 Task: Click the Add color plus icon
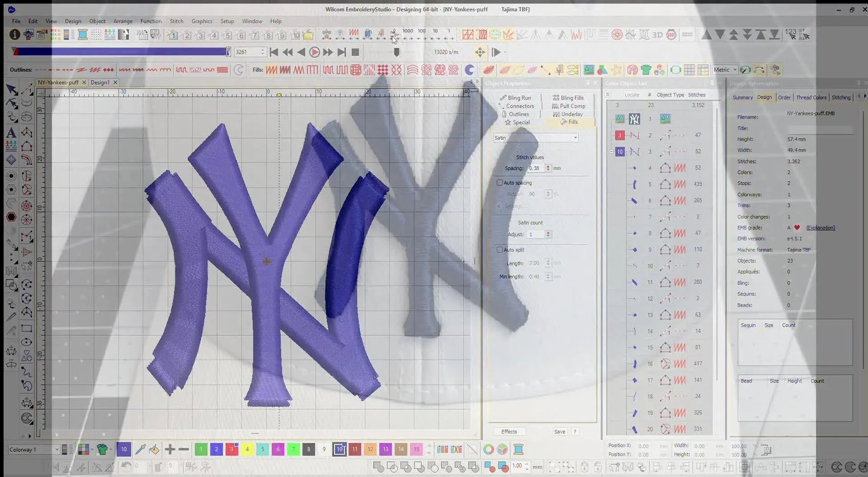[170, 449]
